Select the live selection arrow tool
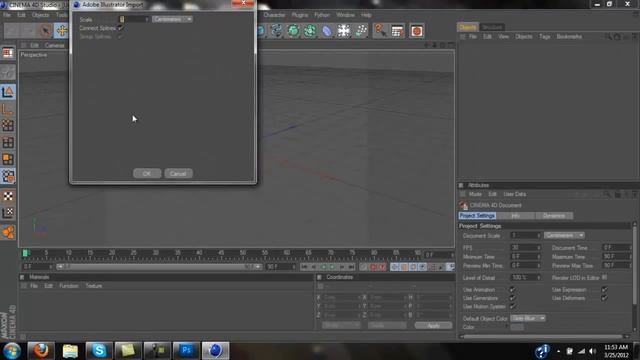 [45, 31]
